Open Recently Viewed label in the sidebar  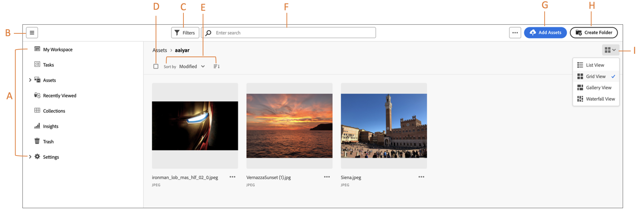coord(60,96)
